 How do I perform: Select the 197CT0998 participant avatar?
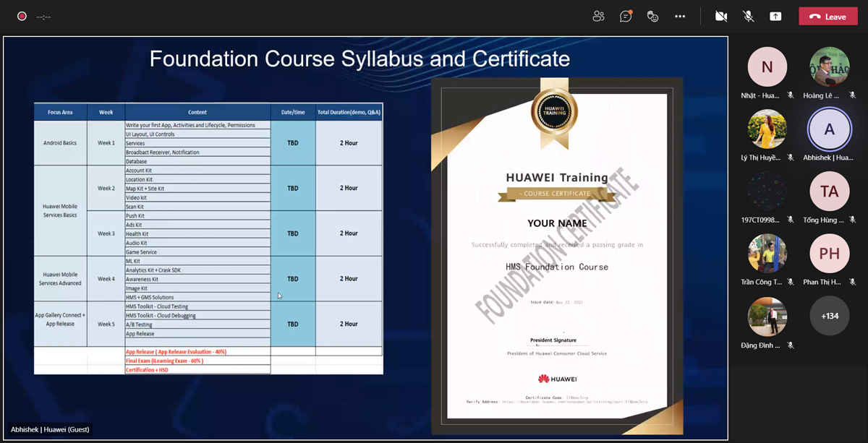(x=767, y=192)
